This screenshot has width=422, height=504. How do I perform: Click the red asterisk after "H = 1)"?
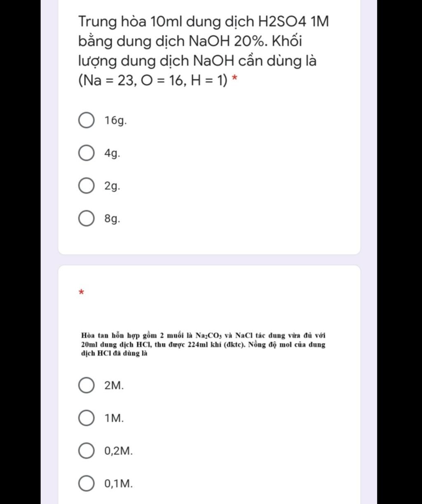[234, 79]
